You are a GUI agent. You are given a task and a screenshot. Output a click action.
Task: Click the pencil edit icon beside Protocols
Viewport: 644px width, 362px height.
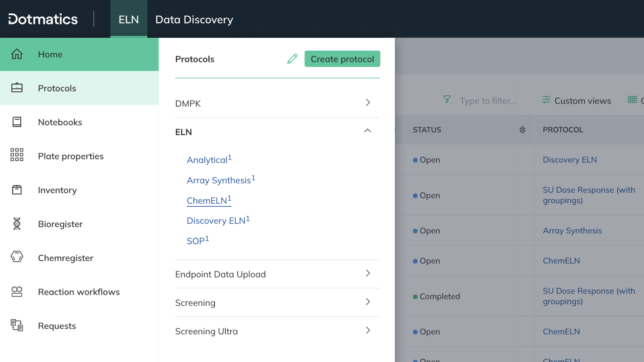pos(292,59)
